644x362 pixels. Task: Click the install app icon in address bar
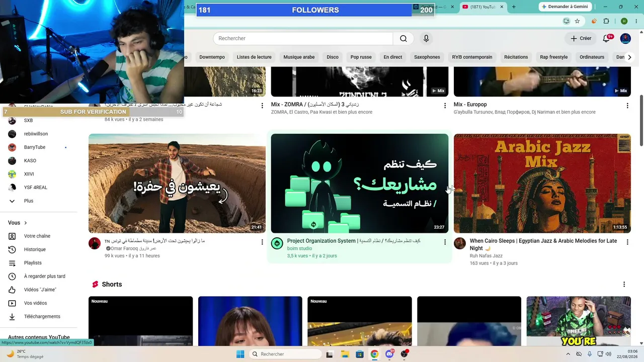pyautogui.click(x=567, y=21)
